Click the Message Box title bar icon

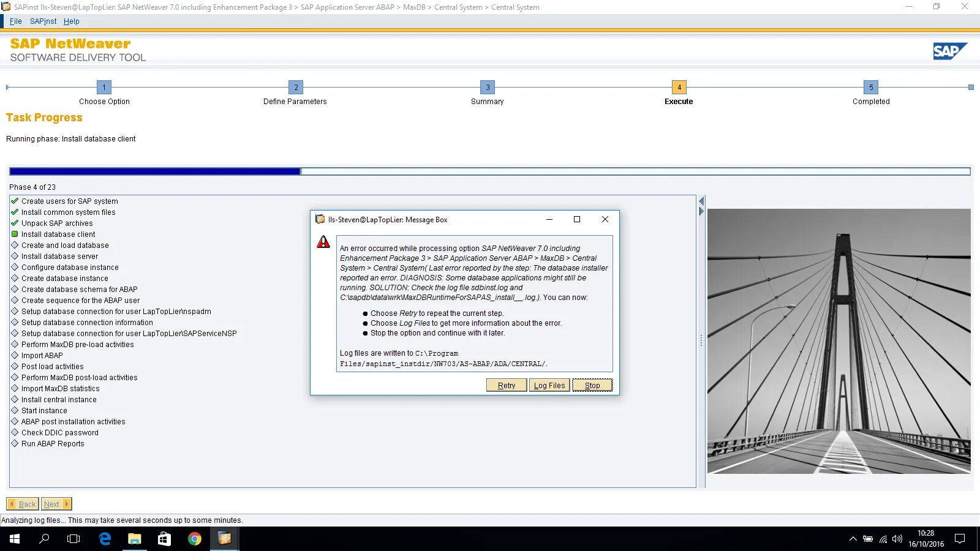320,219
